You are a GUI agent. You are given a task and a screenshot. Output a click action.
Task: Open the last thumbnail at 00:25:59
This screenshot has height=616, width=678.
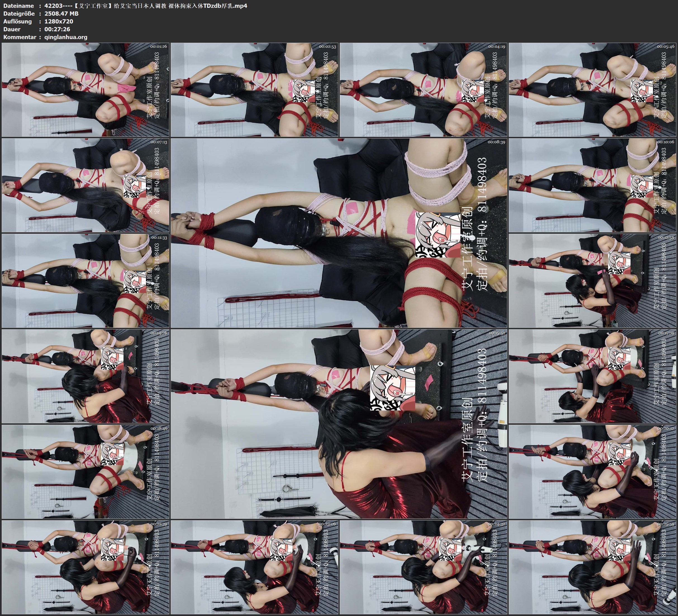click(593, 567)
